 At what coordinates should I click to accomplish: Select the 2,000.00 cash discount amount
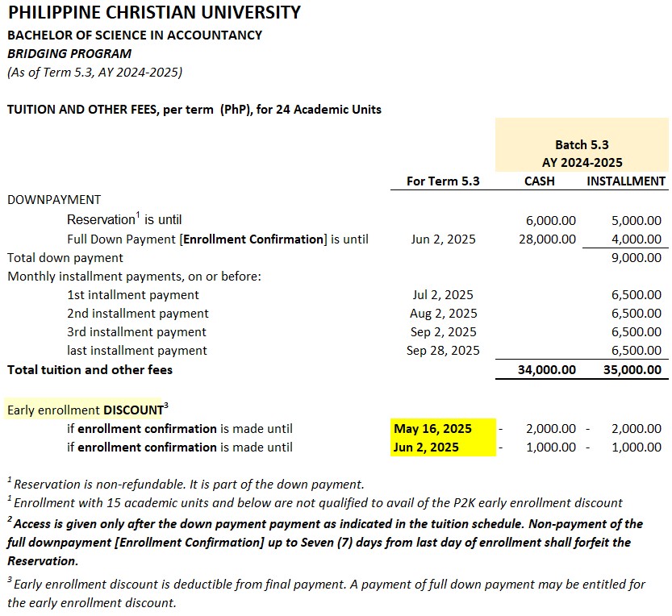551,428
